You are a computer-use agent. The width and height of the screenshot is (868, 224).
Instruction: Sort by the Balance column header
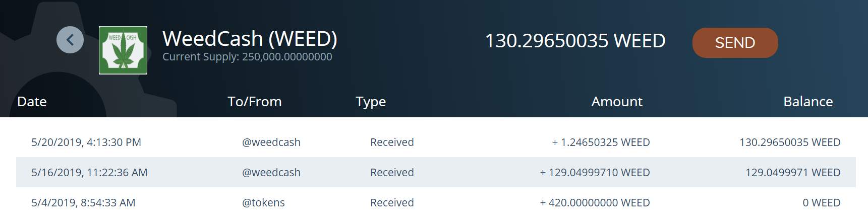coord(808,102)
